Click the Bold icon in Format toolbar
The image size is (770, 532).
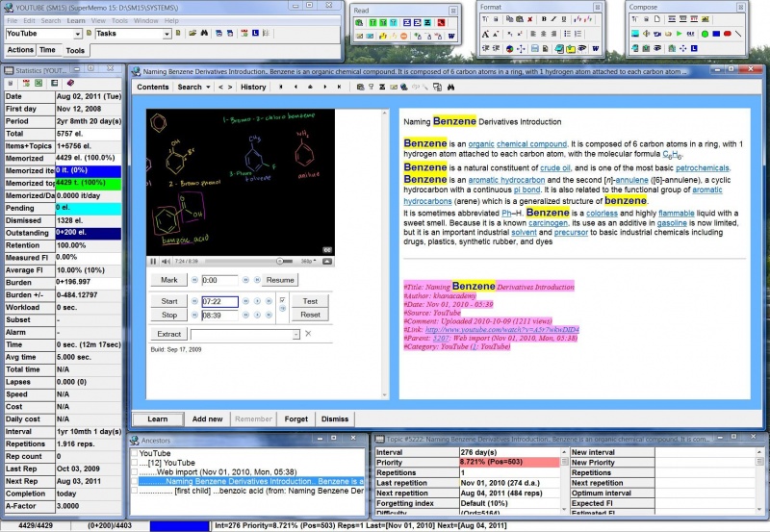[x=544, y=19]
